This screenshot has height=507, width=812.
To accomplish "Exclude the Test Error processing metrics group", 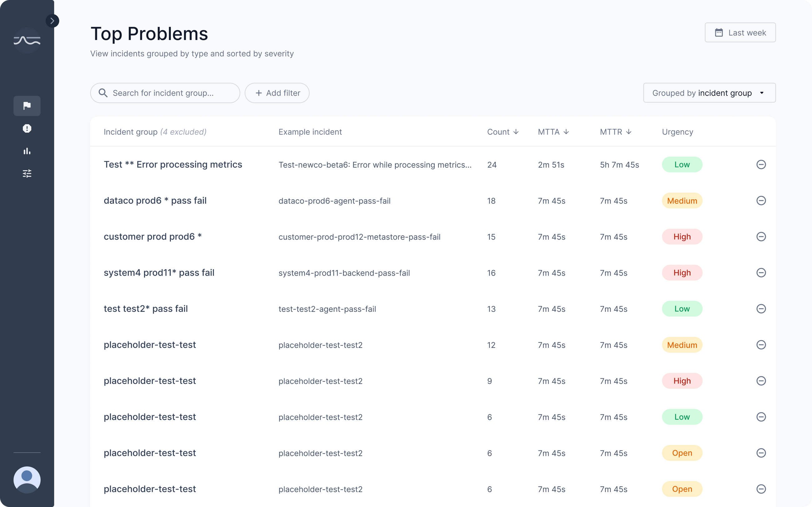I will pyautogui.click(x=761, y=164).
